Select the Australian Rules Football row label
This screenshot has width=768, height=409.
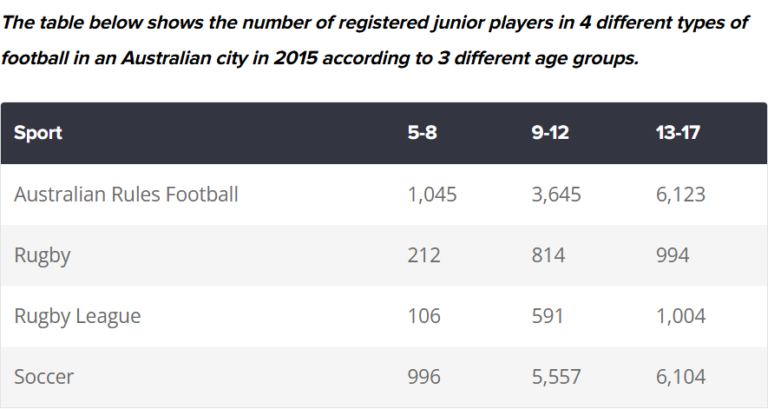[x=126, y=194]
